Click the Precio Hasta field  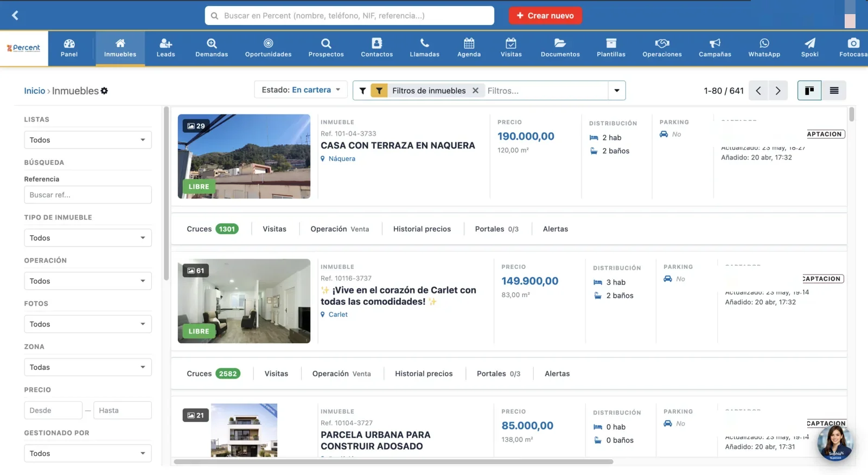[123, 410]
